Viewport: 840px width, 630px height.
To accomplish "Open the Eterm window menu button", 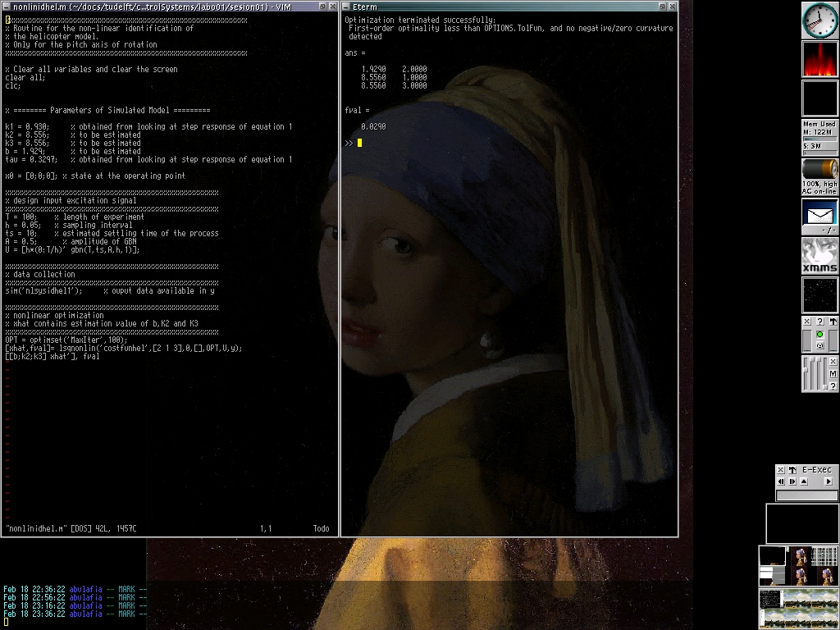I will coord(346,7).
